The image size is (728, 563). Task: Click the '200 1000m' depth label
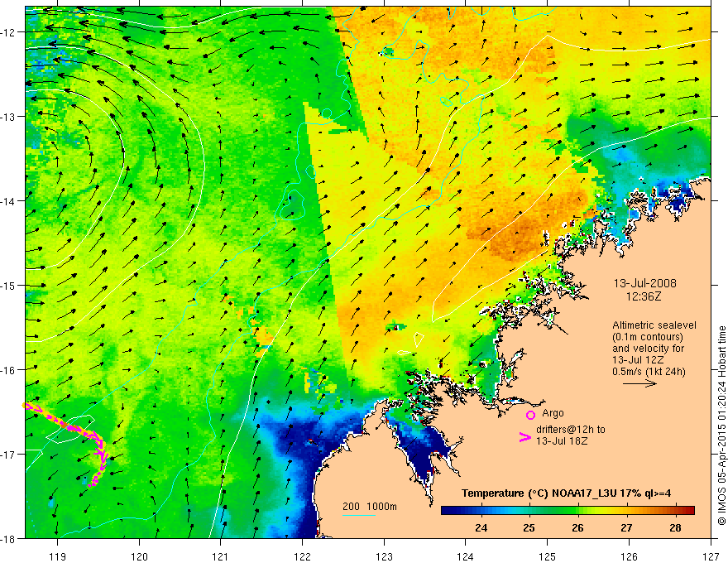pyautogui.click(x=370, y=507)
